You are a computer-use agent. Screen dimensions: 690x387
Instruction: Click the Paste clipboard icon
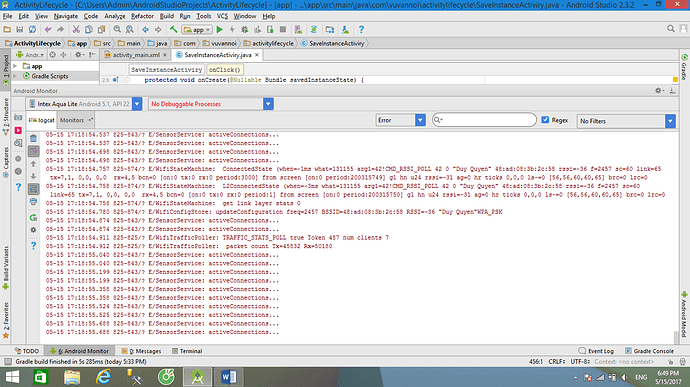pyautogui.click(x=101, y=29)
